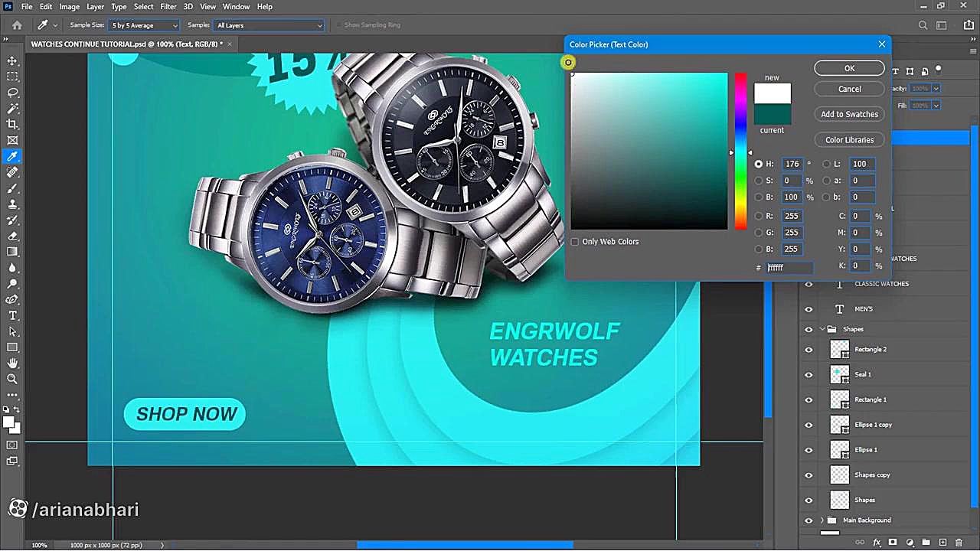Select the Path Selection tool
980x551 pixels.
12,332
